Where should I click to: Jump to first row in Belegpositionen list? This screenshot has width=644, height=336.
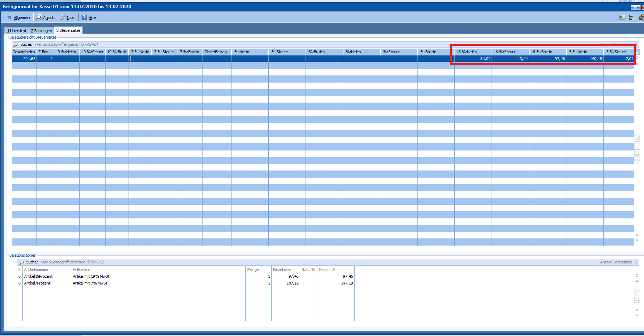(637, 275)
